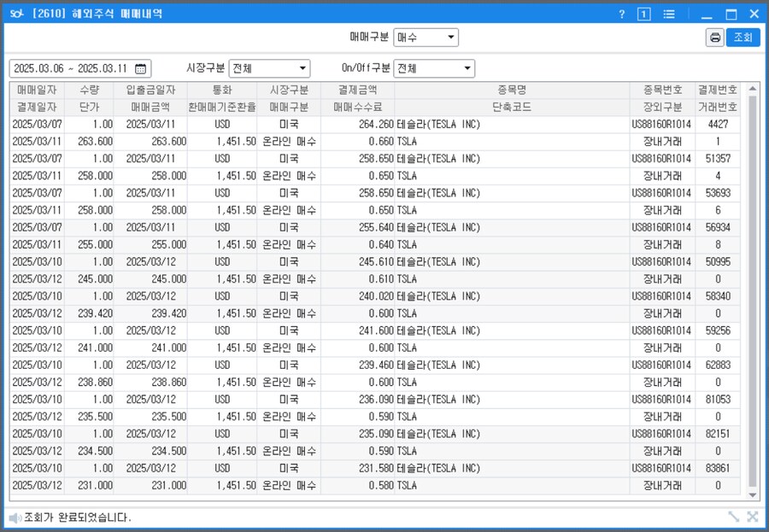Click the 조회 search button
The width and height of the screenshot is (769, 532).
(x=743, y=38)
